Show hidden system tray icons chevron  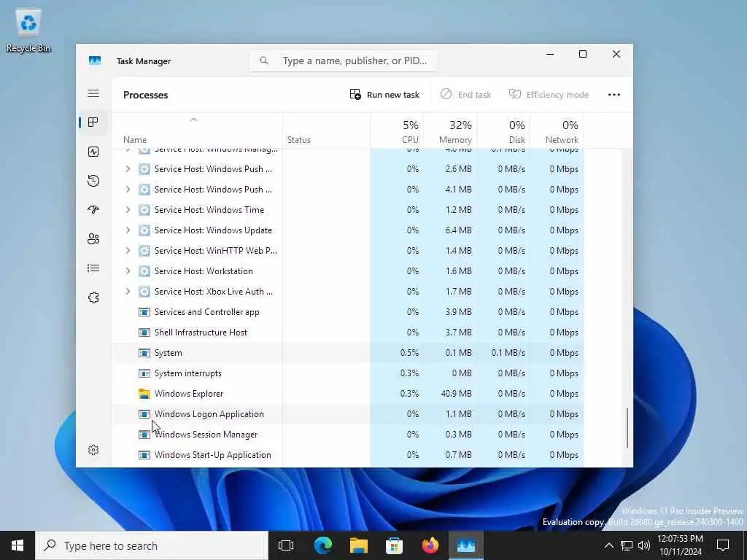click(609, 545)
